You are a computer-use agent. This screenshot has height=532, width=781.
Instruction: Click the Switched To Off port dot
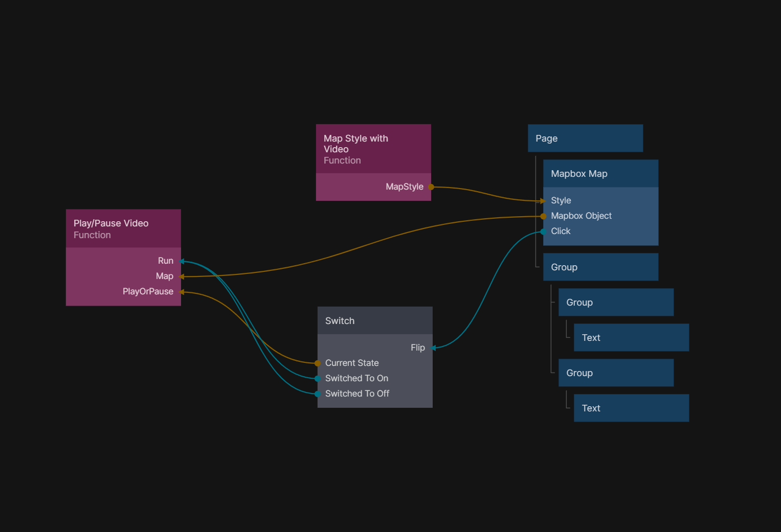[x=318, y=394]
